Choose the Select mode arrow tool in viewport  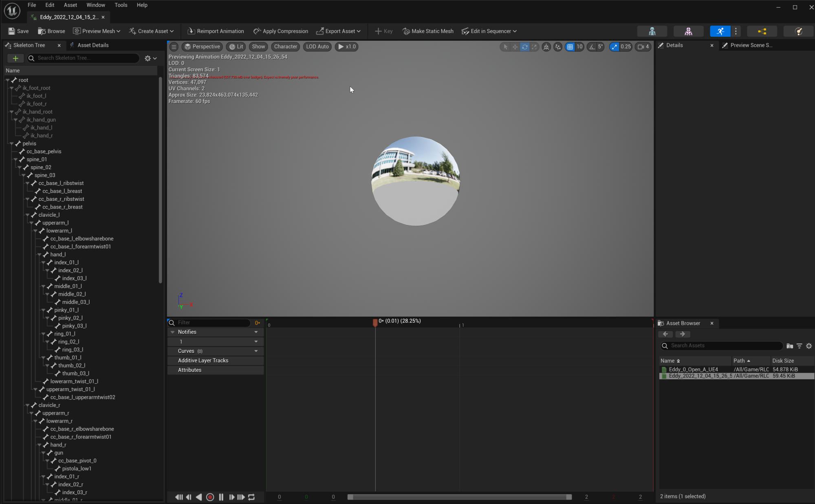pos(506,47)
